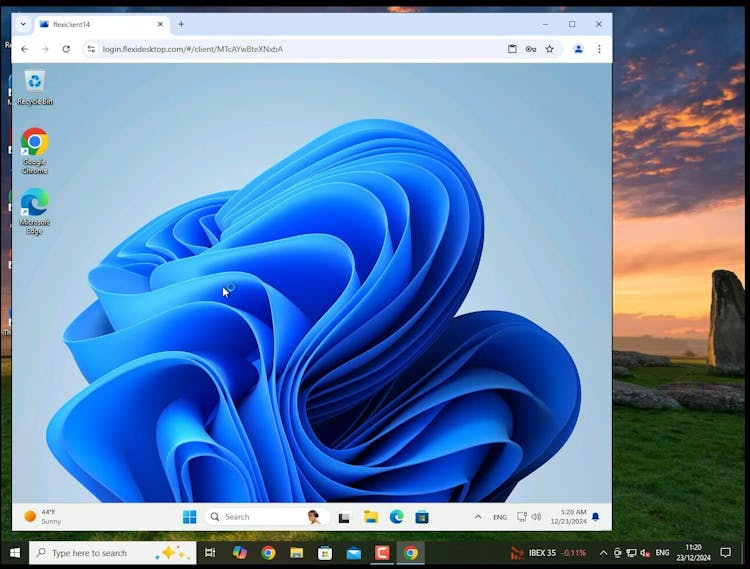Launch Edge from the remote taskbar

(396, 517)
